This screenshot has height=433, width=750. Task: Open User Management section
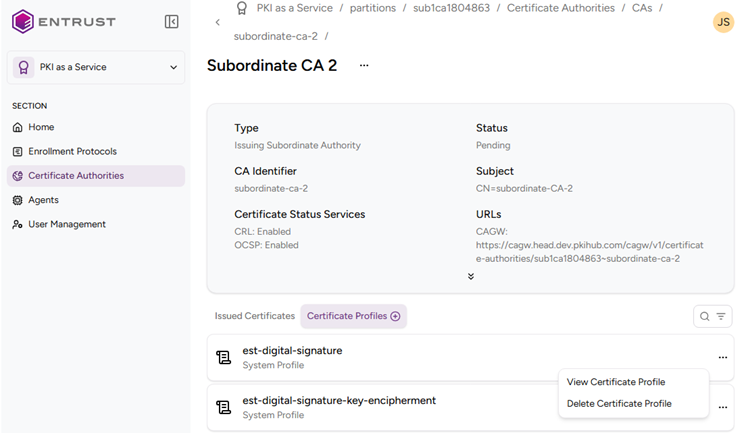click(x=66, y=224)
